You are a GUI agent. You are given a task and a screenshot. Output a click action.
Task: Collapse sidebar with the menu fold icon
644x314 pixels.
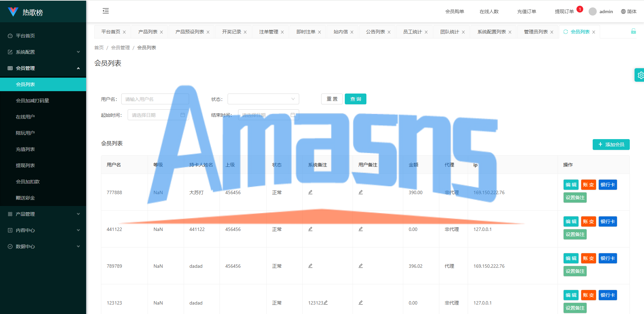point(106,11)
